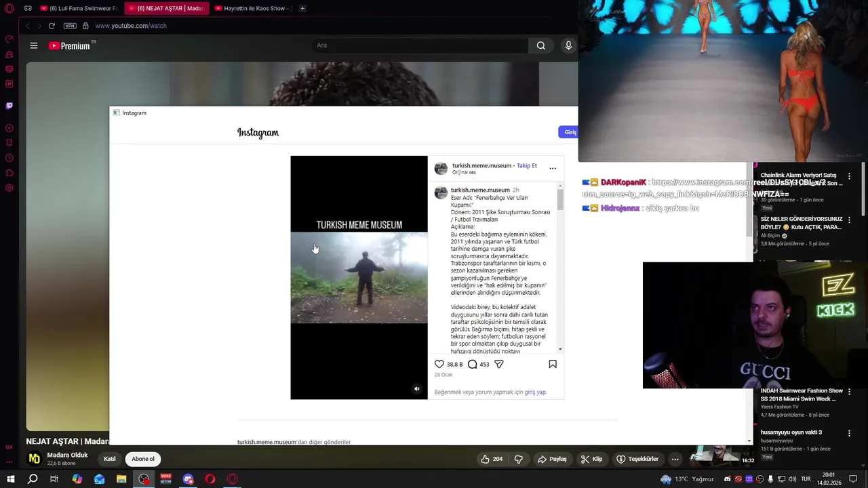Open YouTube hamburger guide menu
Viewport: 868px width, 488px height.
coord(34,45)
